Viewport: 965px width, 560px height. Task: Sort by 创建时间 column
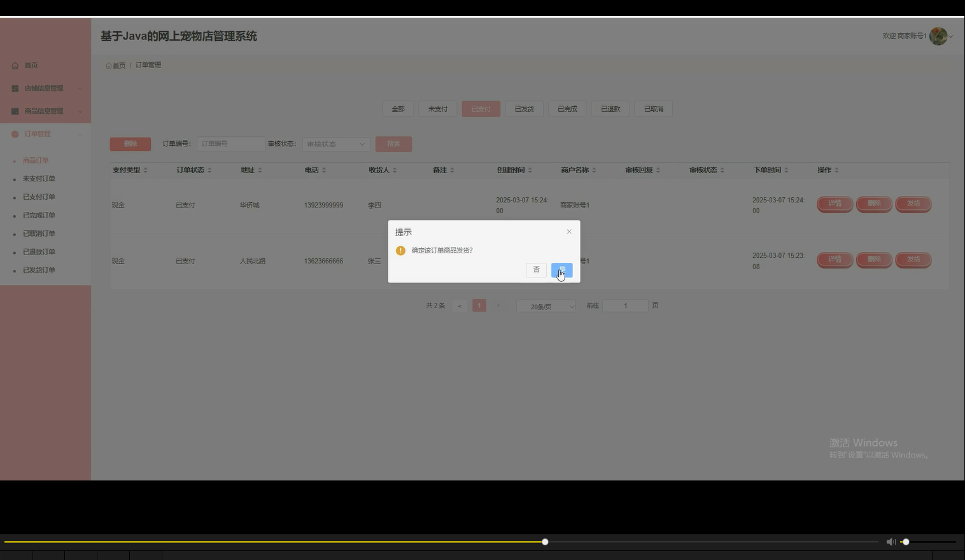point(530,170)
